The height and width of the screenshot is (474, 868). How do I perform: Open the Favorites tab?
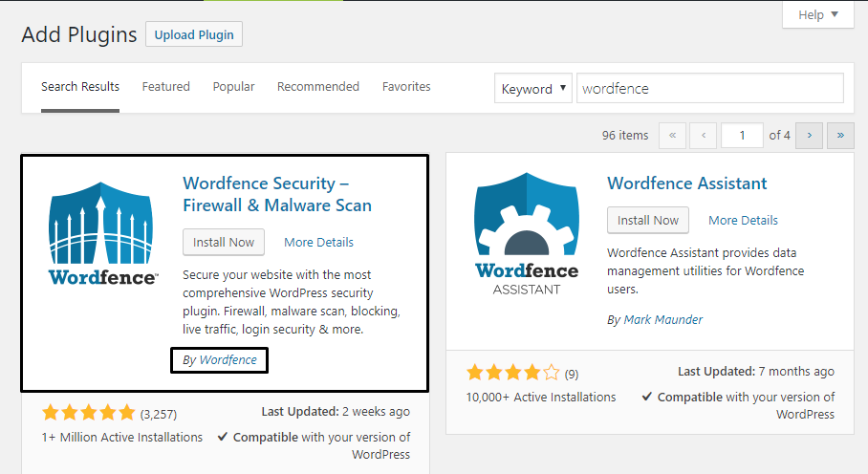pyautogui.click(x=406, y=87)
